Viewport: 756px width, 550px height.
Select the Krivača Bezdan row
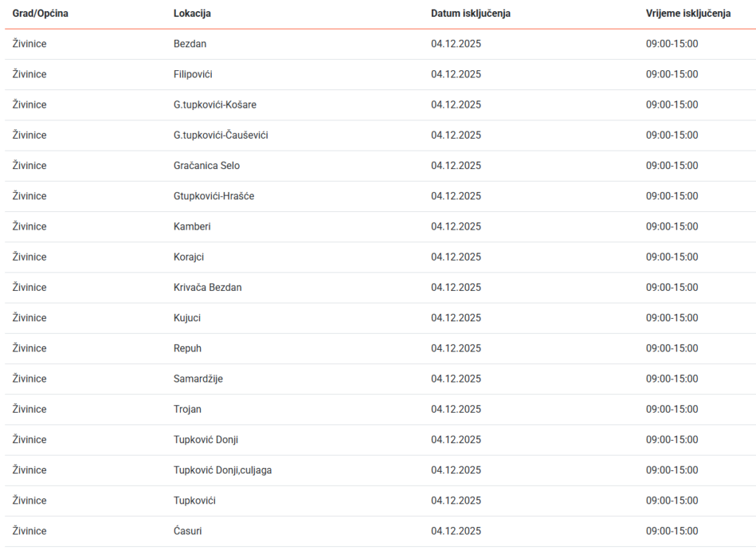pos(207,287)
